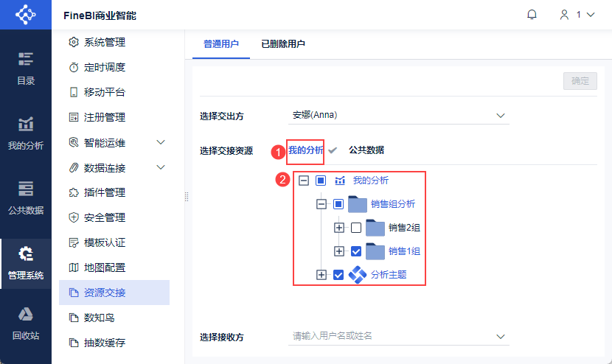Open the user account menu
Viewport: 612px width, 364px height.
click(x=577, y=15)
